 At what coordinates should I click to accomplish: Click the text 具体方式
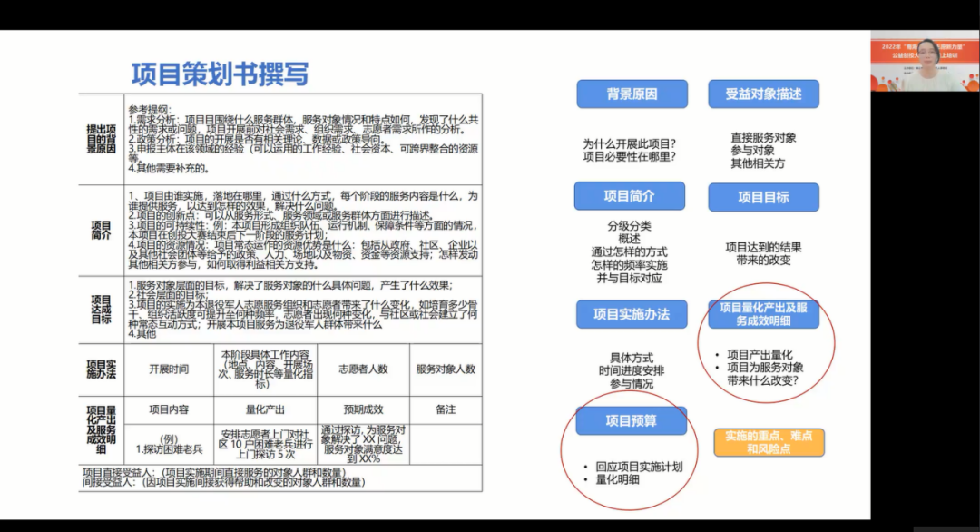[x=632, y=358]
